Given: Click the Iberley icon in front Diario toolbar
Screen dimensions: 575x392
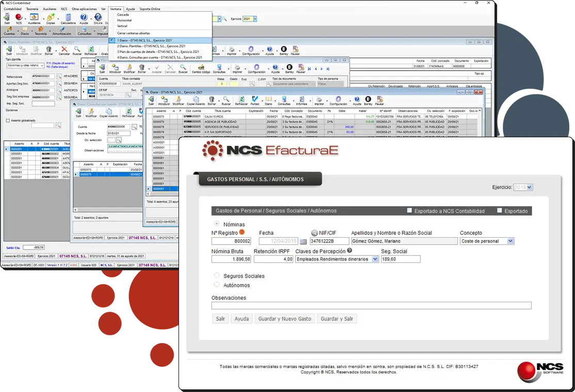Looking at the screenshot, I should [368, 101].
